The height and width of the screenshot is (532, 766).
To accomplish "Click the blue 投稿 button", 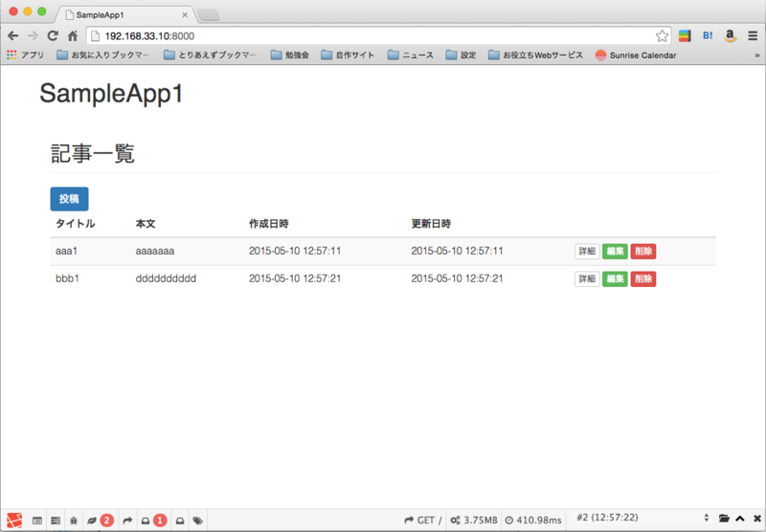I will [69, 199].
